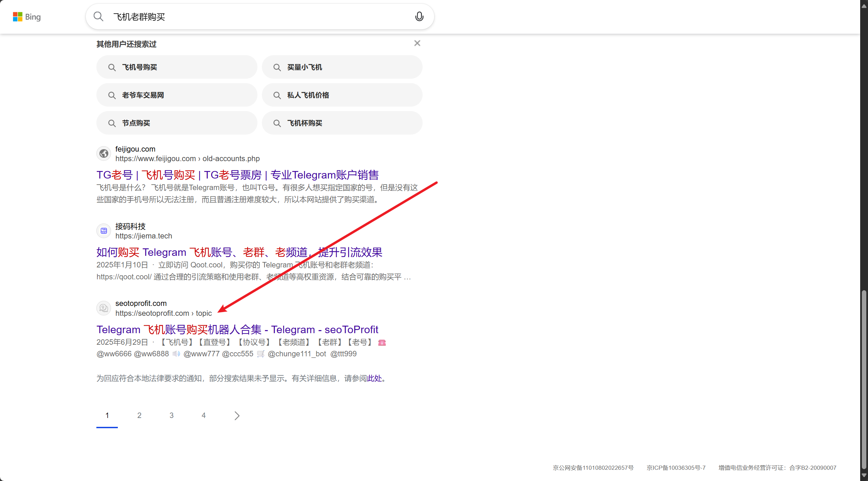Close the related searches panel
868x481 pixels.
click(x=417, y=43)
